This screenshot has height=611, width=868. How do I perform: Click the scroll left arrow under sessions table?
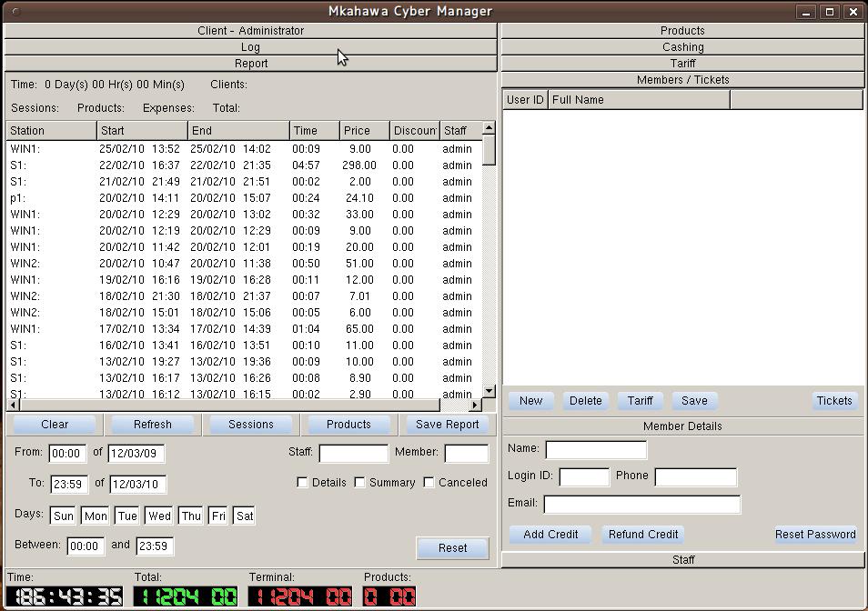(x=13, y=405)
